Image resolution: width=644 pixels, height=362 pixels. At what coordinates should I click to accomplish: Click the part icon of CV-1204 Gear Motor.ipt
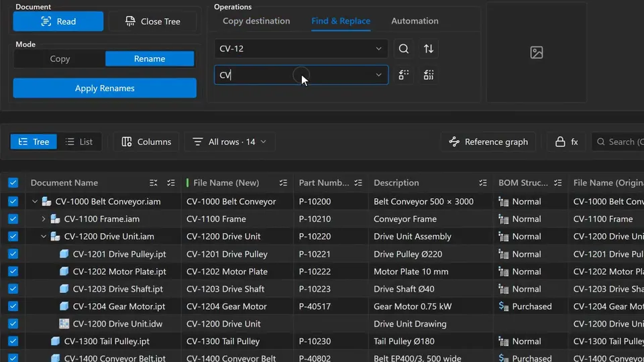coord(64,306)
